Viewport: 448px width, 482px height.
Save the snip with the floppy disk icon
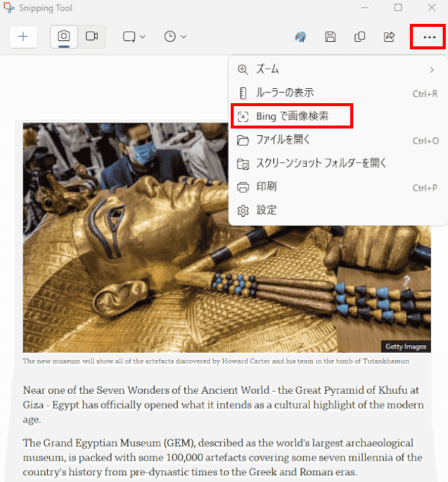pos(330,37)
